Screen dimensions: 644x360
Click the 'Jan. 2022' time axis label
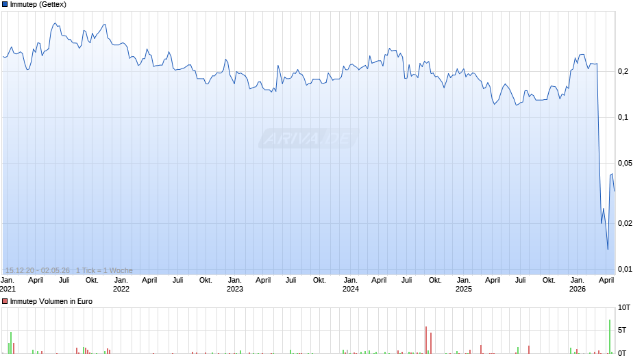point(121,285)
